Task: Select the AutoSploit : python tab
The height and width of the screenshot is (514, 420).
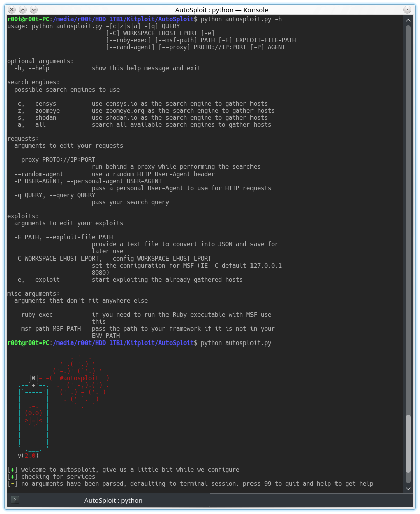Action: point(113,500)
